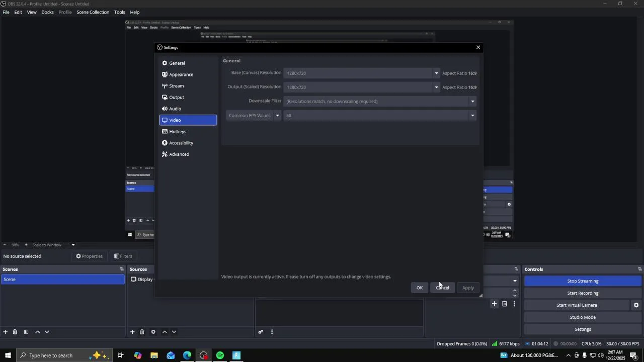Switch to the Audio settings category

[x=188, y=109]
